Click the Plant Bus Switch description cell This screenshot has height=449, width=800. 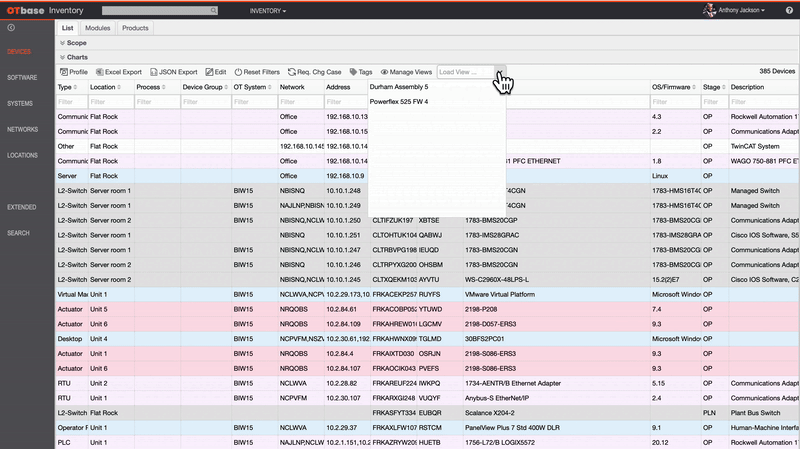pos(755,413)
